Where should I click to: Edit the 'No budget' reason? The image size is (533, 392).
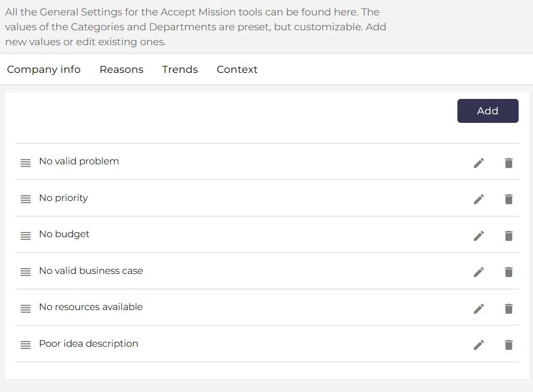(479, 236)
